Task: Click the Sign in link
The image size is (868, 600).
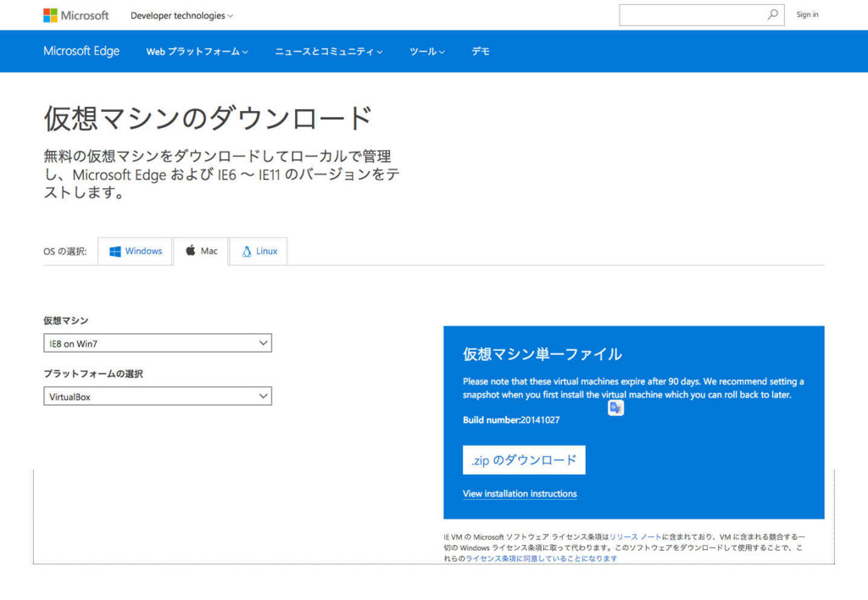Action: click(x=807, y=14)
